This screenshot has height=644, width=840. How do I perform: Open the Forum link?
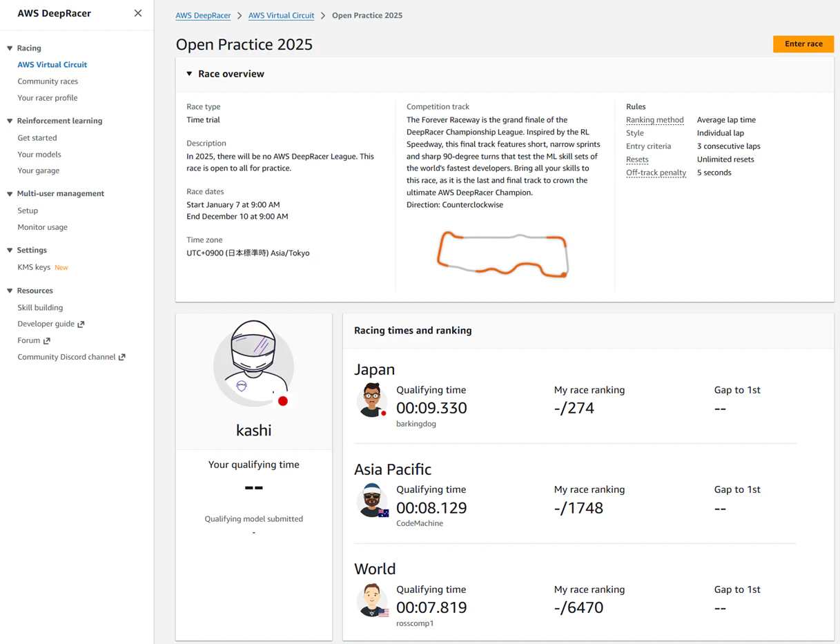pyautogui.click(x=29, y=340)
